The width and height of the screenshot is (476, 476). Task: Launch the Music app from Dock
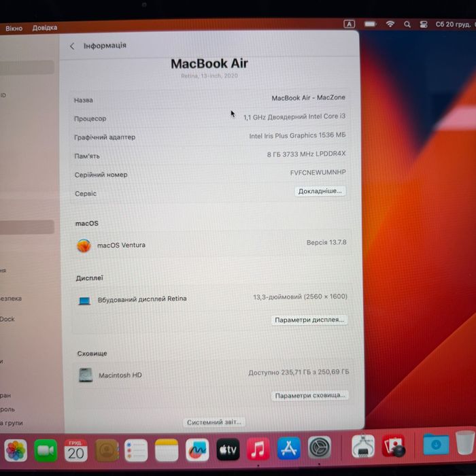pos(258,449)
